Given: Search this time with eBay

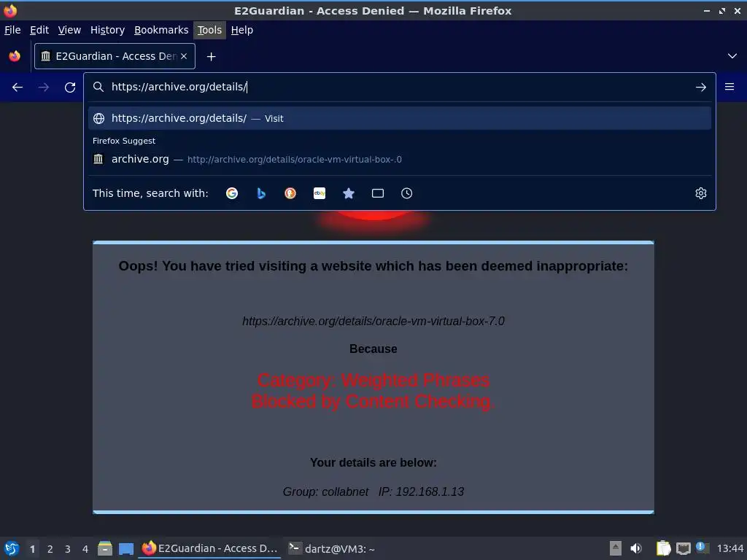Looking at the screenshot, I should [320, 193].
